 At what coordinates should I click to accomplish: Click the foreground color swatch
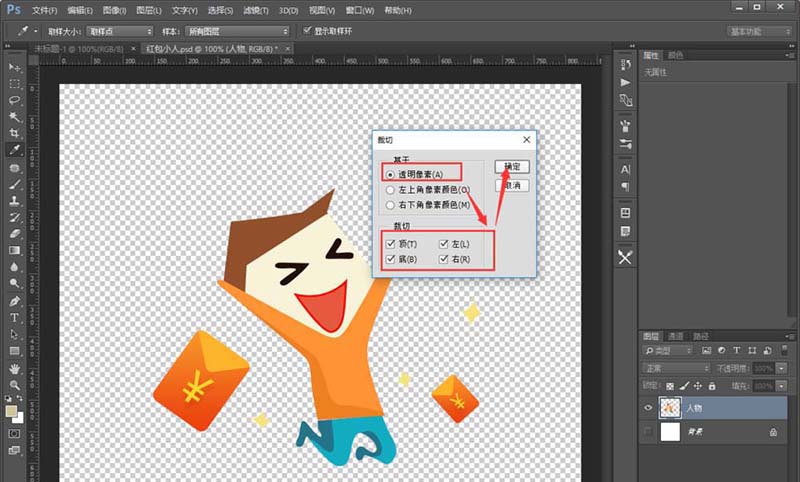point(12,411)
